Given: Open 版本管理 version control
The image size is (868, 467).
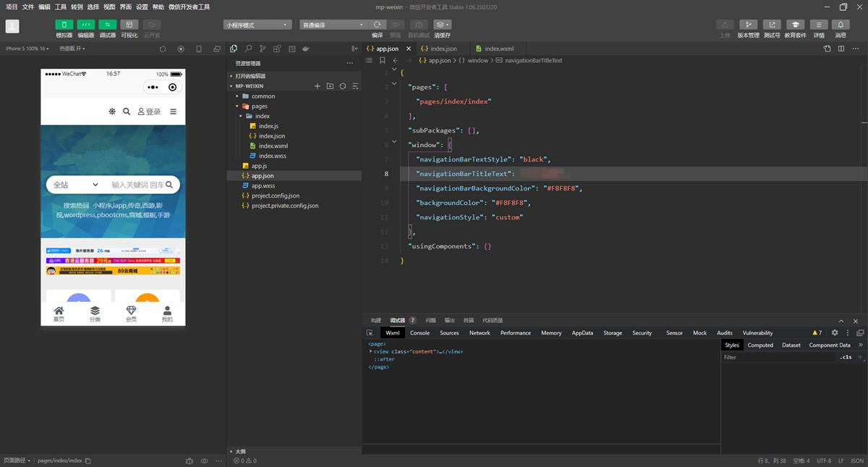Looking at the screenshot, I should point(748,25).
